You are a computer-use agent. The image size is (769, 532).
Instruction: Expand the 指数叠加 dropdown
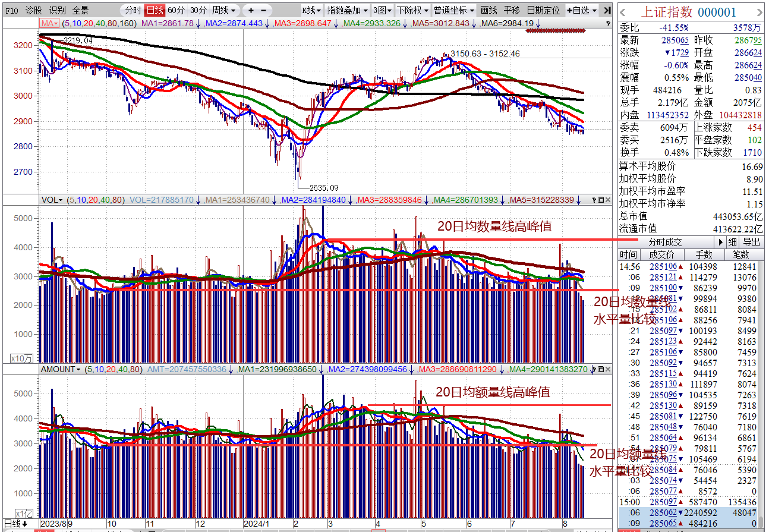tap(348, 10)
